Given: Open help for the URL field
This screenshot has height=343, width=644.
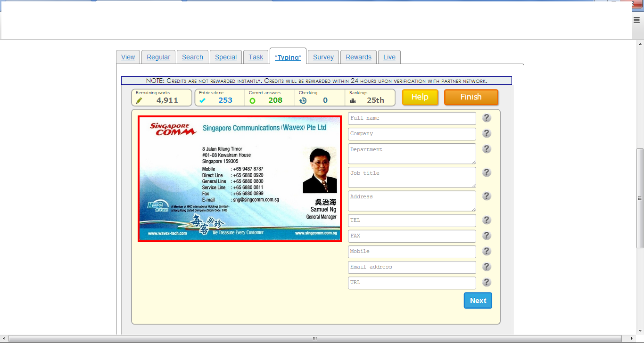Looking at the screenshot, I should tap(487, 282).
